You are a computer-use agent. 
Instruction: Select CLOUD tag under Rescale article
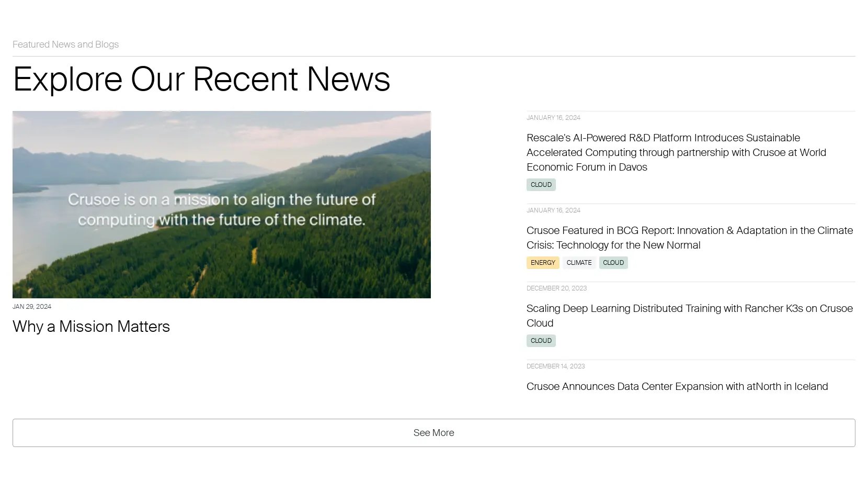coord(541,185)
